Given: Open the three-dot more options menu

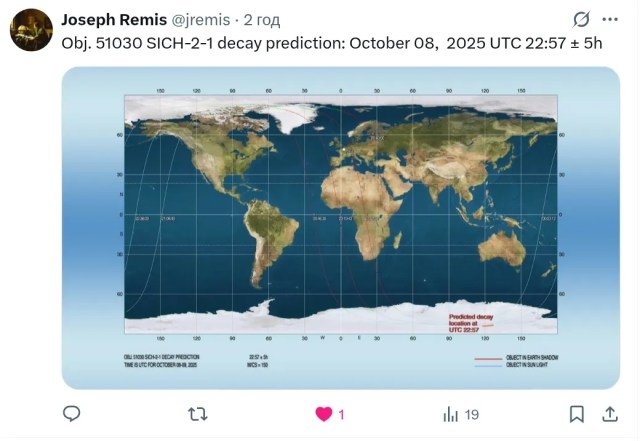Looking at the screenshot, I should click(x=609, y=19).
